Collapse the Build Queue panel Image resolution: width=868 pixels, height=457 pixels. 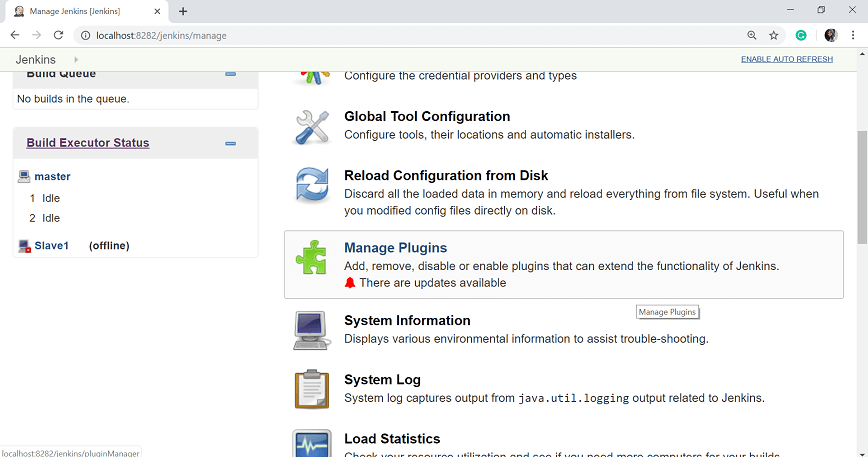pyautogui.click(x=231, y=74)
